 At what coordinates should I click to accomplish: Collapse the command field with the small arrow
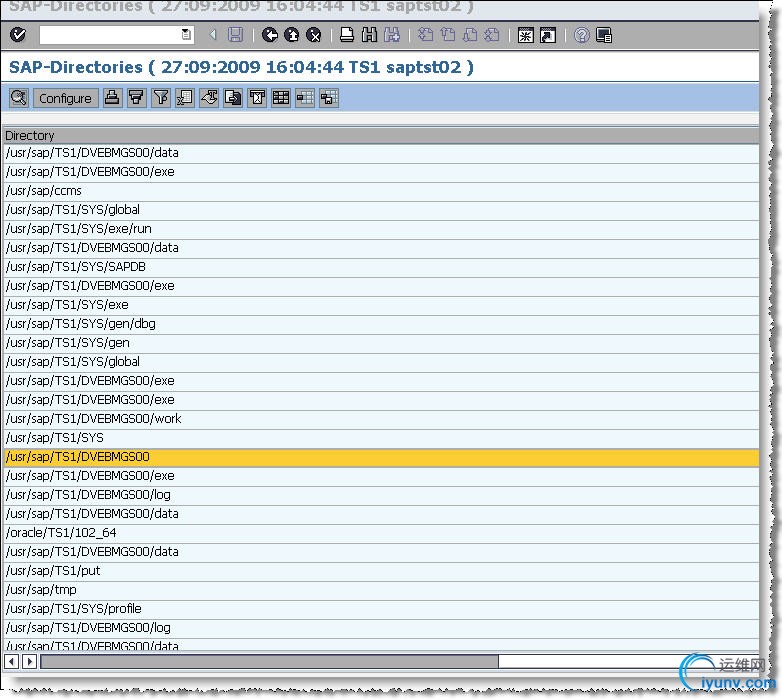pos(213,35)
